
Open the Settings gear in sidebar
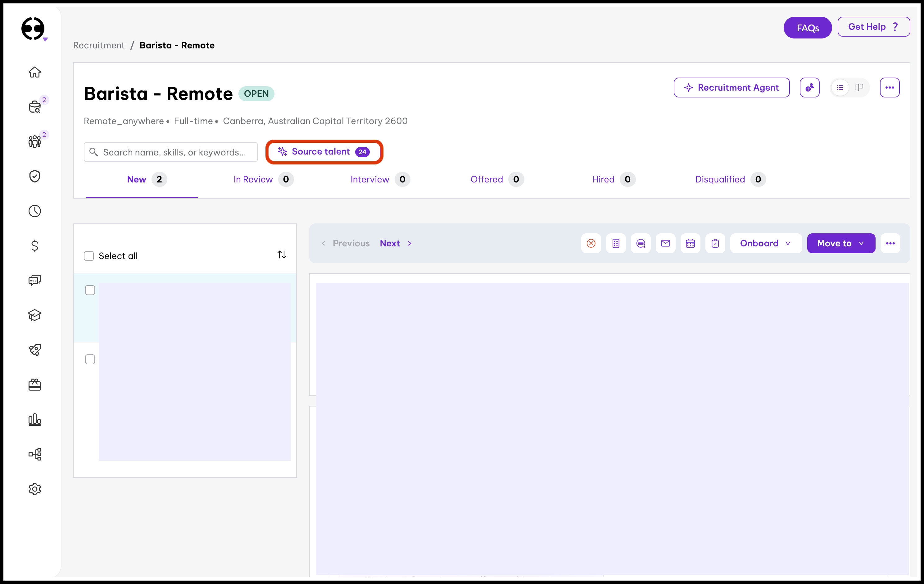pos(34,489)
